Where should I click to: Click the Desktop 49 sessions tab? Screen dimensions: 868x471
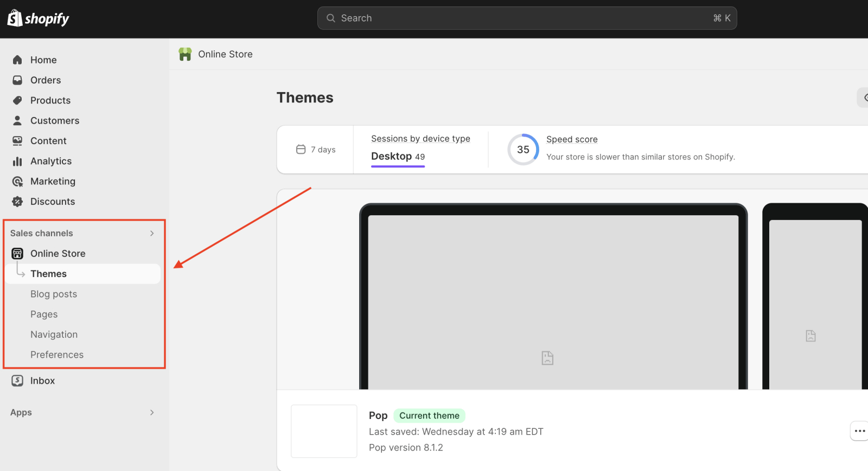click(398, 157)
